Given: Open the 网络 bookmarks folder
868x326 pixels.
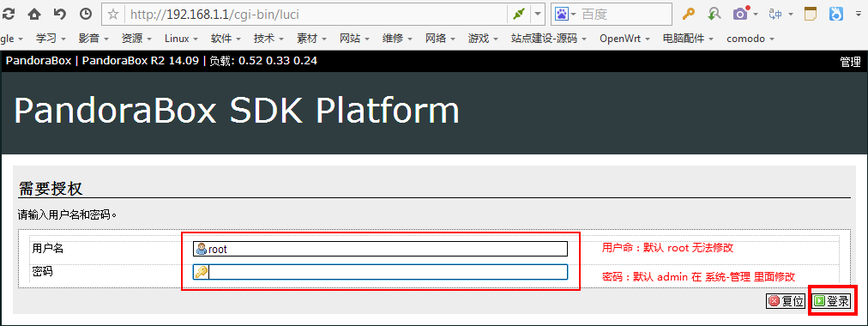Looking at the screenshot, I should (441, 39).
